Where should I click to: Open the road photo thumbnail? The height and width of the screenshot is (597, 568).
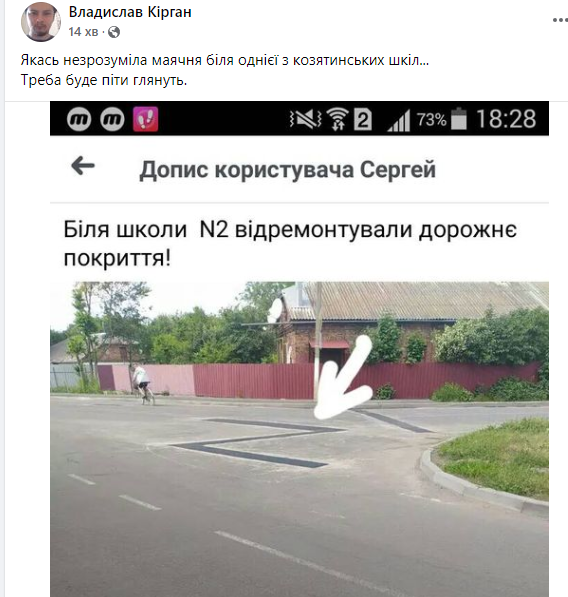pyautogui.click(x=299, y=439)
